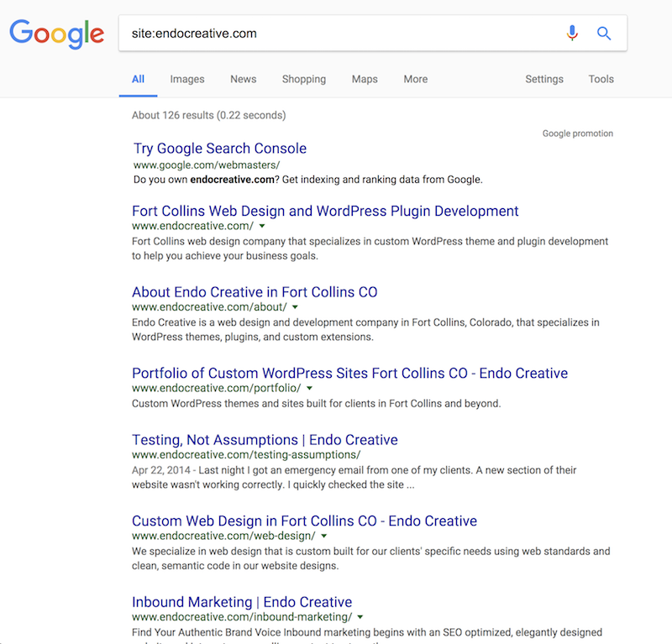The height and width of the screenshot is (644, 672).
Task: Start voice search with the microphone icon
Action: pyautogui.click(x=572, y=33)
